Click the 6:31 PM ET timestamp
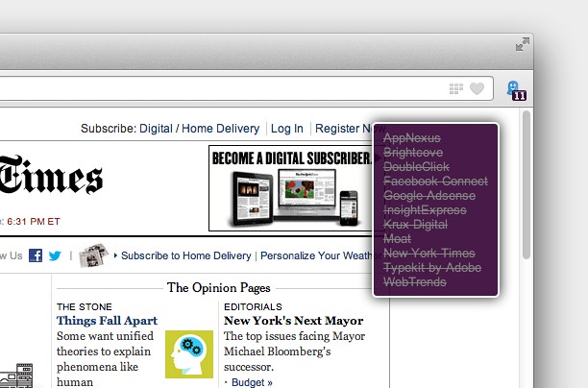The width and height of the screenshot is (588, 388). (34, 222)
